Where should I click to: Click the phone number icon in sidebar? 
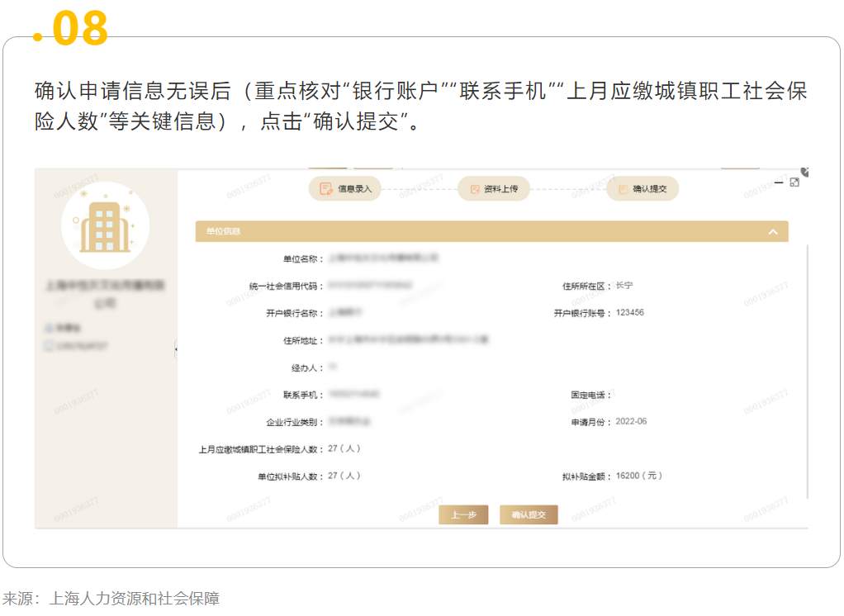[48, 344]
